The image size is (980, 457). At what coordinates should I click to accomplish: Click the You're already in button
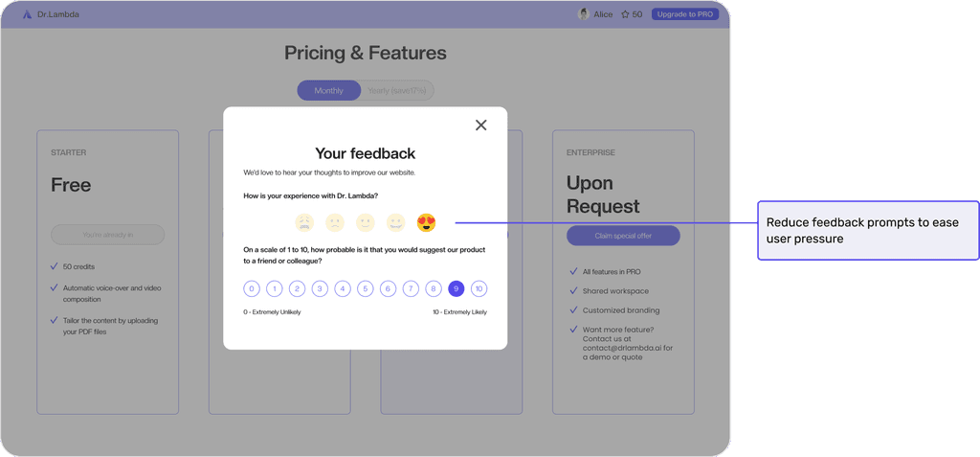[x=107, y=235]
